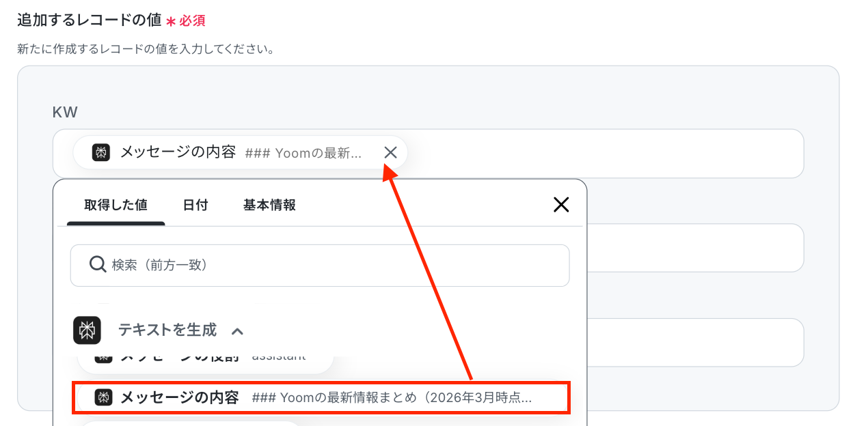
Task: Click the icon beside メッセージの内容 list row
Action: (x=103, y=397)
